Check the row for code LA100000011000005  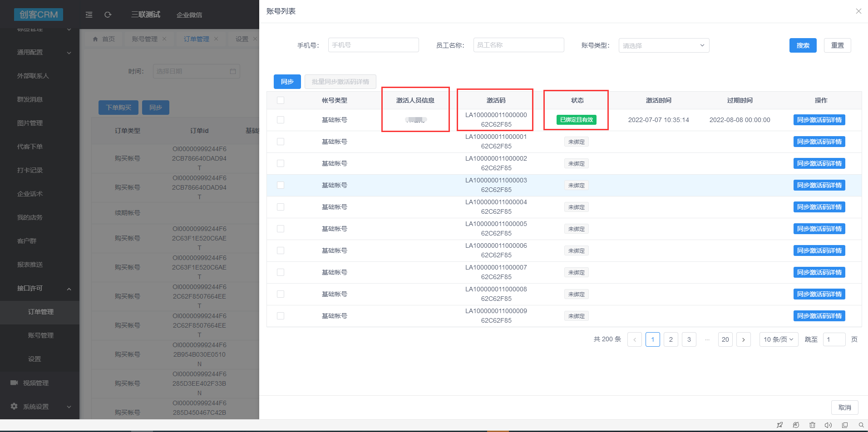(x=281, y=229)
